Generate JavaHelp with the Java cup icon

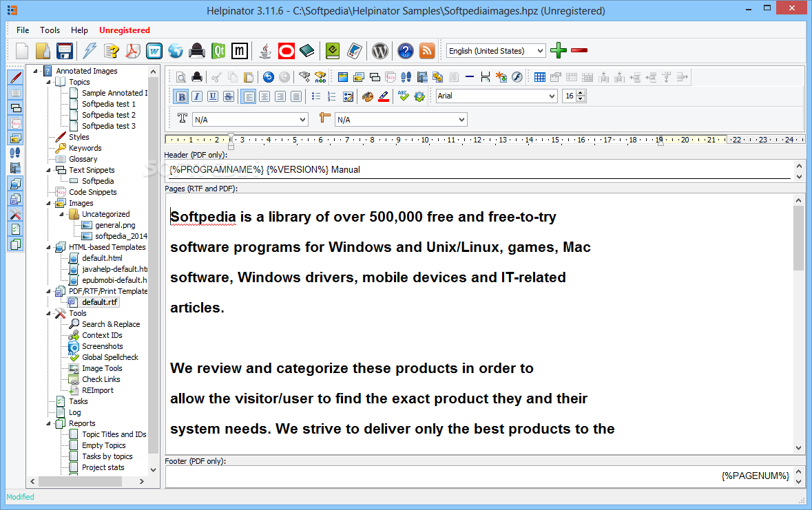tap(265, 51)
